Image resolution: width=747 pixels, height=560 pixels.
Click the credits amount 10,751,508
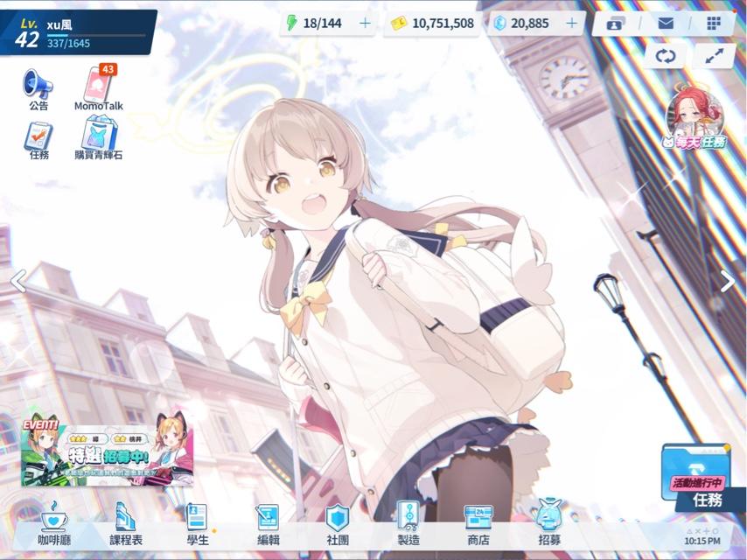(443, 23)
